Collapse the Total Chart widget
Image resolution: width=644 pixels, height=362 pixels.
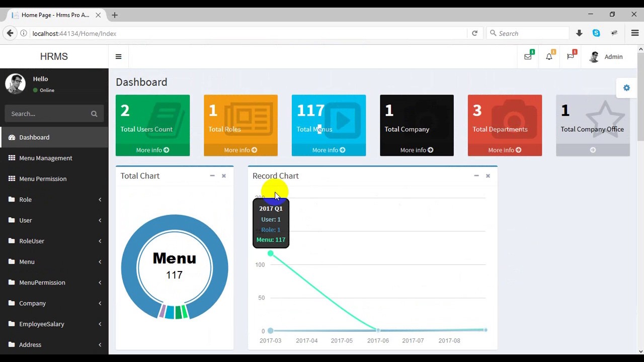tap(212, 176)
